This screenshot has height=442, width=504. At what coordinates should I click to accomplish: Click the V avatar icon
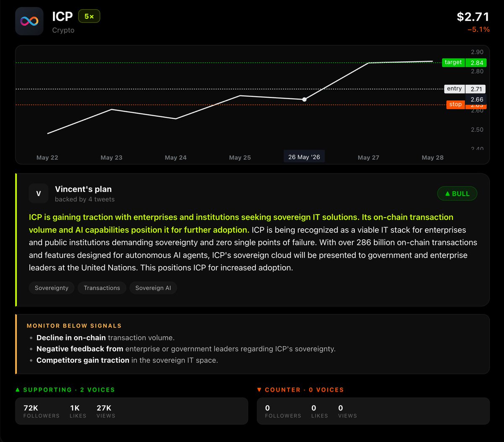(39, 194)
